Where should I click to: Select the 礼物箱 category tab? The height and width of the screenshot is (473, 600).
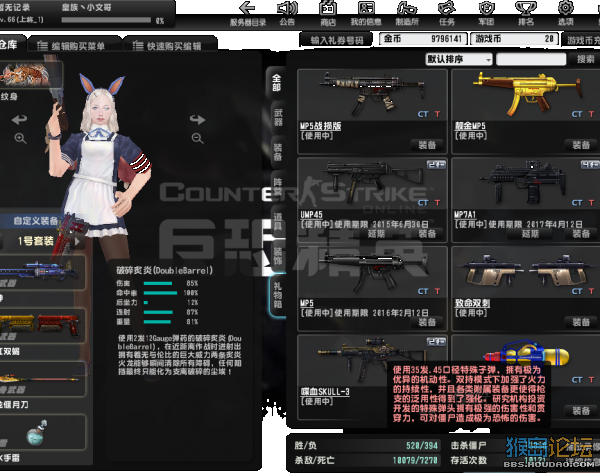277,295
